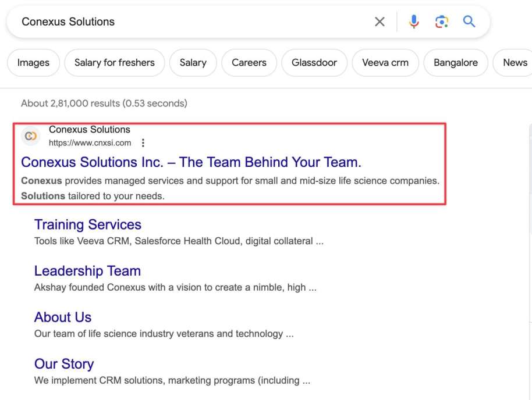Image resolution: width=532 pixels, height=400 pixels.
Task: Click the Conexus Solutions site name above the URL
Action: [x=90, y=130]
